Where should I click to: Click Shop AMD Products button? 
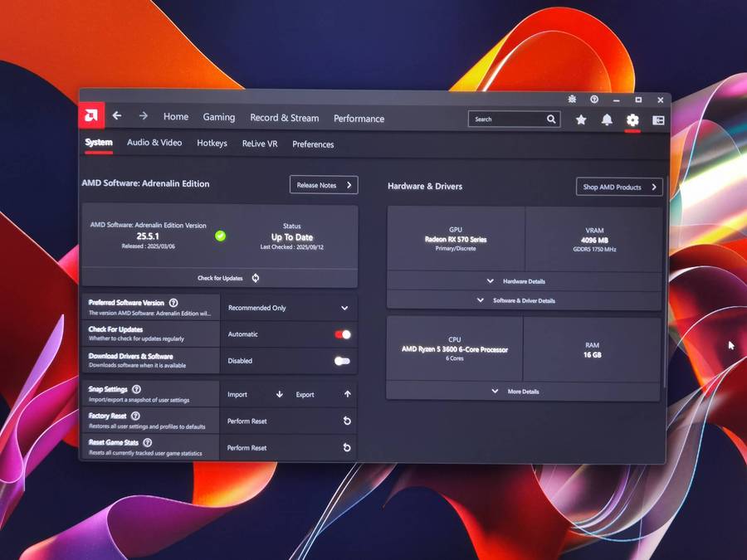[619, 187]
